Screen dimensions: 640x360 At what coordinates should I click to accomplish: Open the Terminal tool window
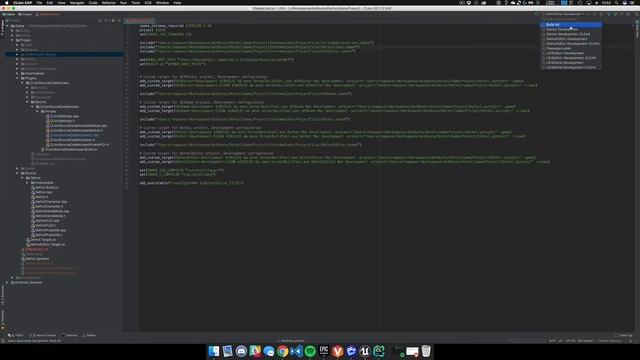[x=70, y=336]
